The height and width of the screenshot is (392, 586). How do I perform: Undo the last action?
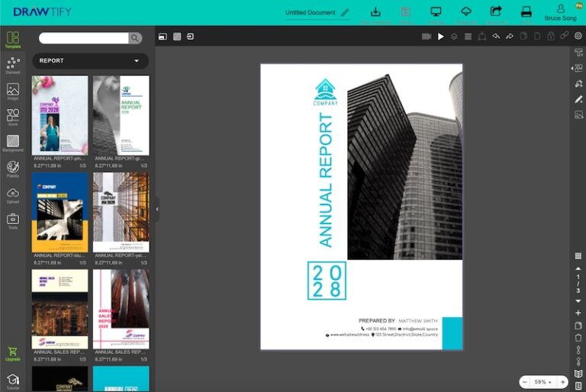496,37
